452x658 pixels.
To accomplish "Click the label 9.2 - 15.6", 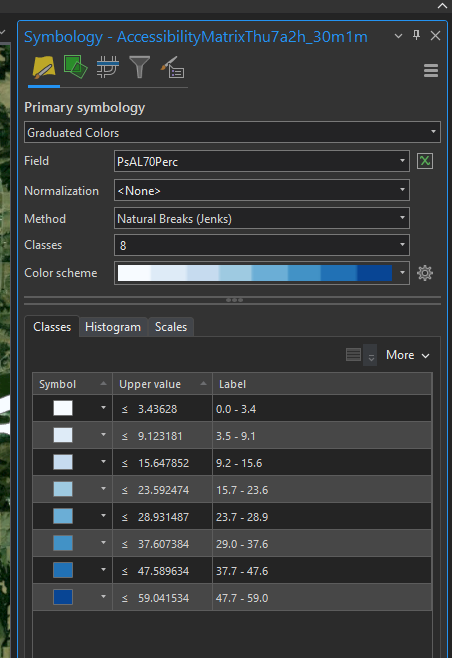I will [x=239, y=463].
